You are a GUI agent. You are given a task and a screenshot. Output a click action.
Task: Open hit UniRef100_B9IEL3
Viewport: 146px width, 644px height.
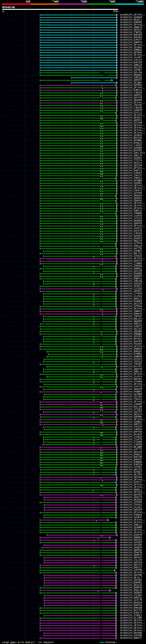click(x=131, y=20)
